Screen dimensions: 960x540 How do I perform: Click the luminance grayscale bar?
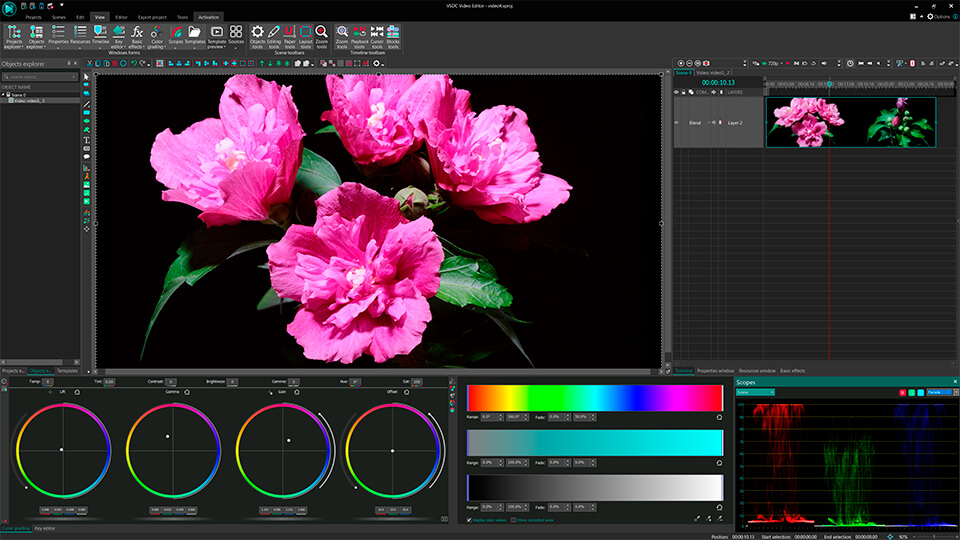coord(594,488)
